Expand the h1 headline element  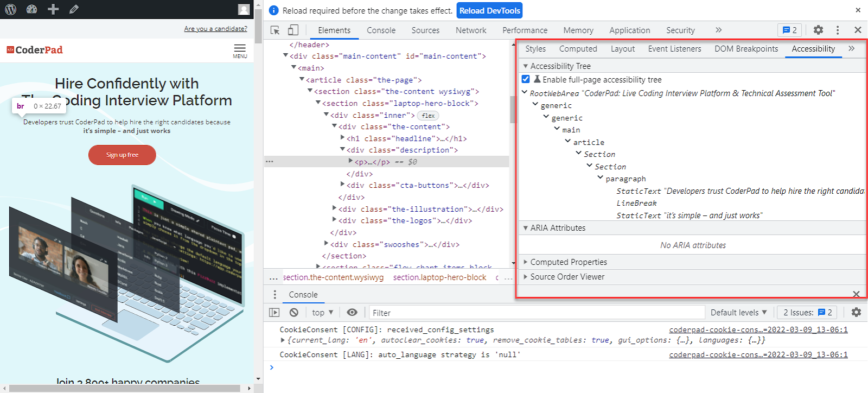(342, 138)
